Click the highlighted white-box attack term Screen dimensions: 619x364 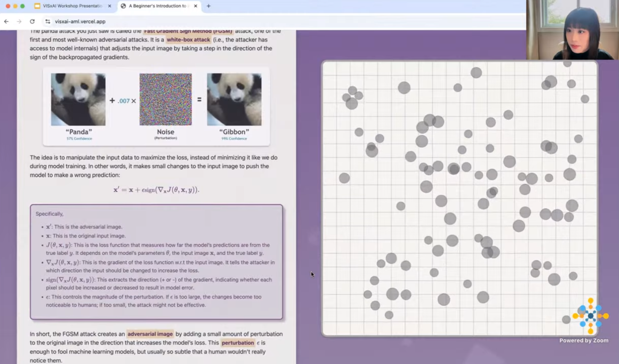188,40
